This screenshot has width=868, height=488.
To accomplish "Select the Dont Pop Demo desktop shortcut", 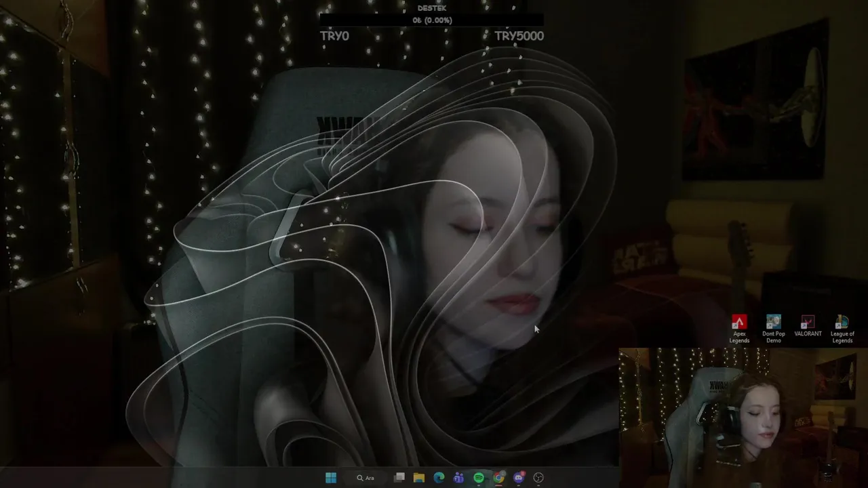I will pyautogui.click(x=774, y=329).
